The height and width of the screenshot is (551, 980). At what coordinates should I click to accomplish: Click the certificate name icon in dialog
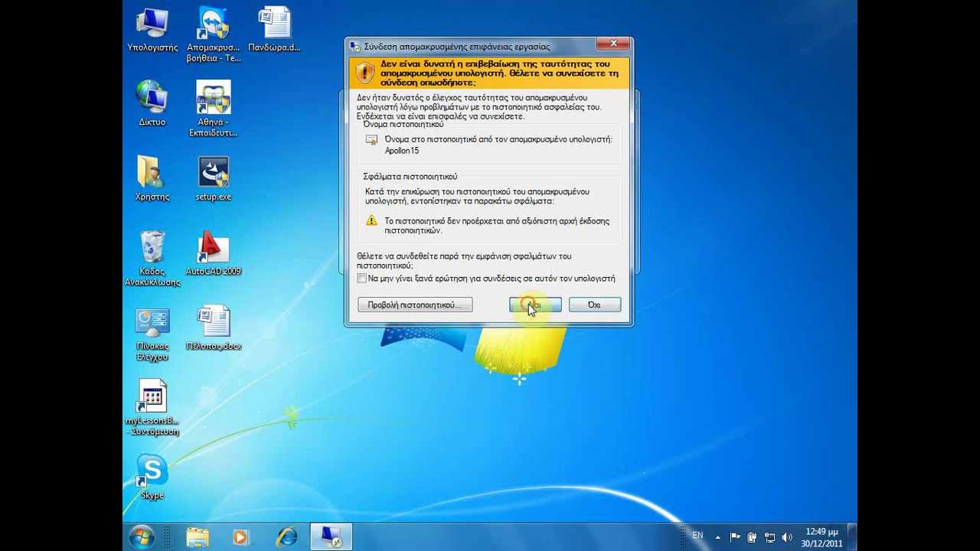coord(371,140)
